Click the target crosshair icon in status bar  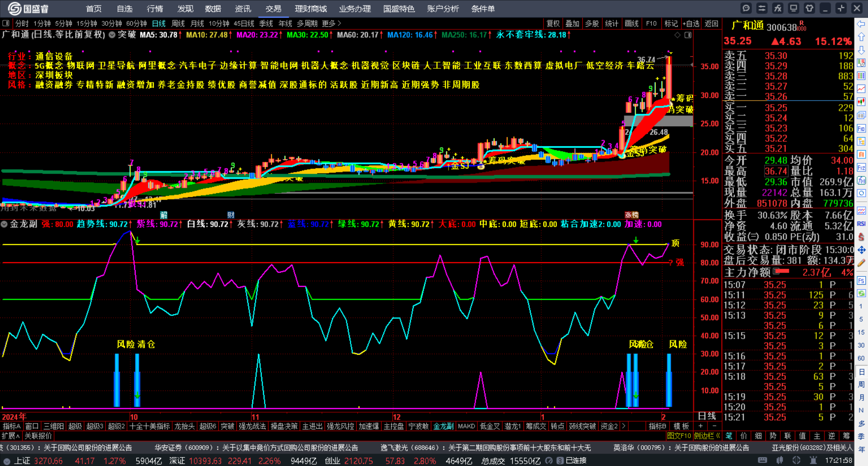pyautogui.click(x=796, y=461)
